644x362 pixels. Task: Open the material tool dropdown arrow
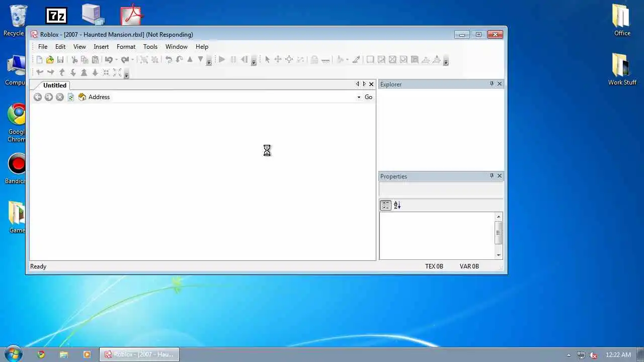point(347,60)
